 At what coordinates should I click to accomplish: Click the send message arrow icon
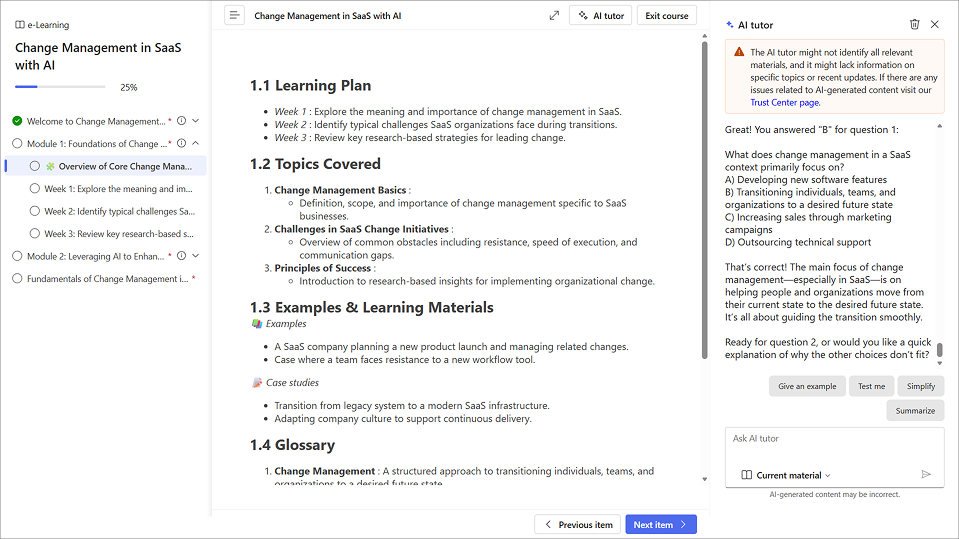click(x=926, y=475)
